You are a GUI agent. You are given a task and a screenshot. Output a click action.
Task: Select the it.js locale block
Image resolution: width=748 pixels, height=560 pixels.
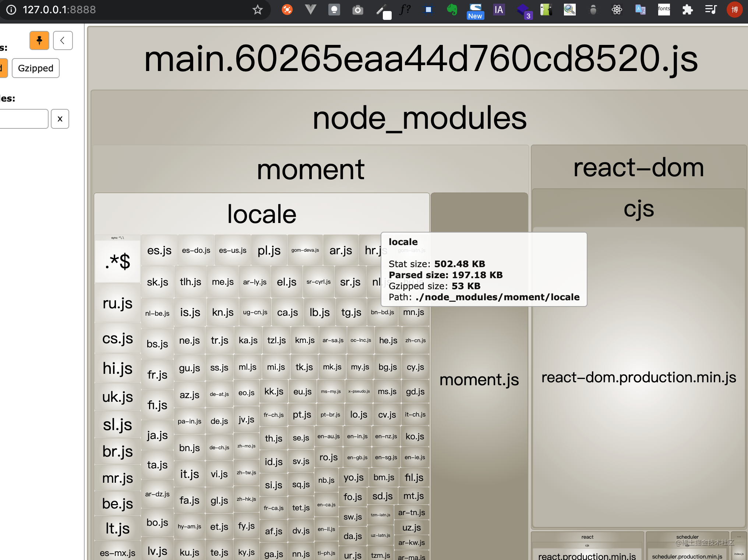click(190, 474)
